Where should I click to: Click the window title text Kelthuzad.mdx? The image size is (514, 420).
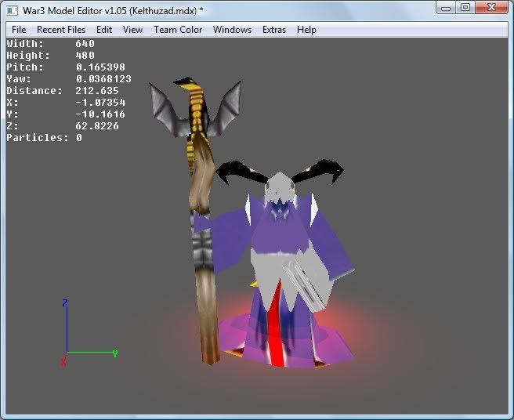click(x=163, y=10)
